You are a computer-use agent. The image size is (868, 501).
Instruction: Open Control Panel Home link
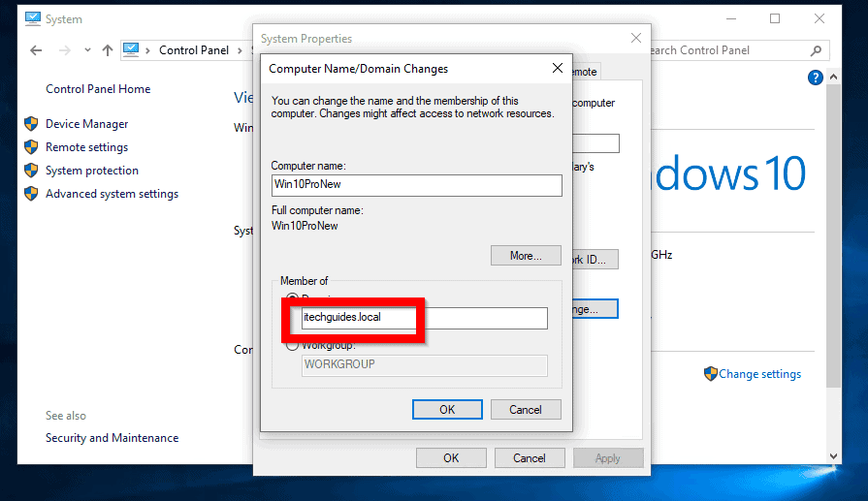click(x=98, y=89)
